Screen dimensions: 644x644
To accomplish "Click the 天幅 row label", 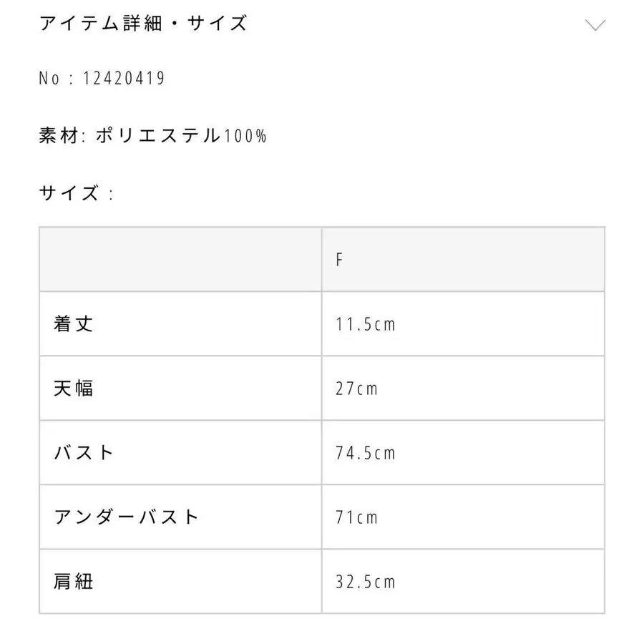I will click(x=74, y=389).
